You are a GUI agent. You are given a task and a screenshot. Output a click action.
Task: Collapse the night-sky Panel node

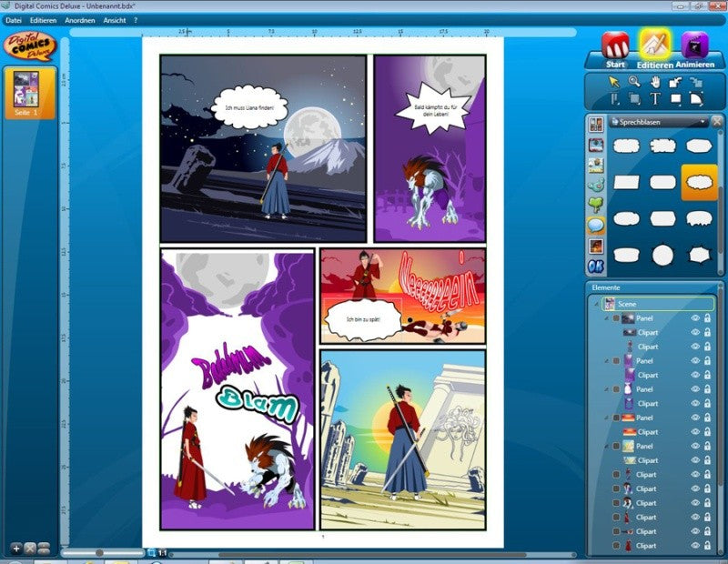(x=607, y=318)
